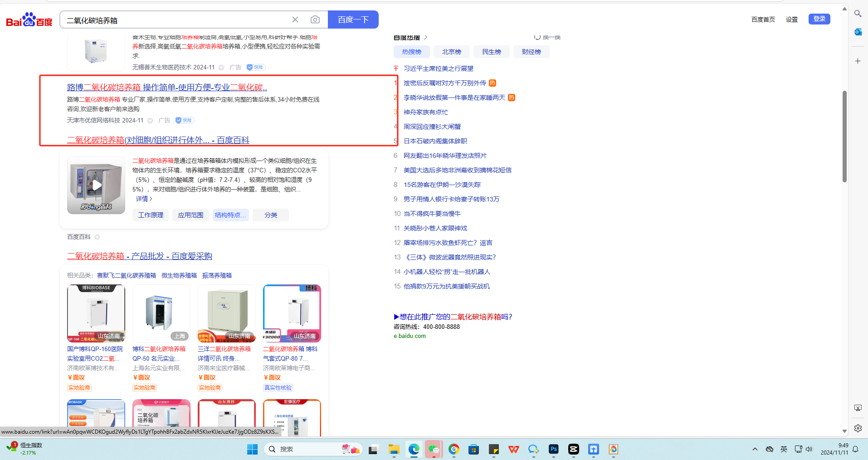Click the 保障 badge beside 无锡菩禾生物医药技术

point(256,67)
